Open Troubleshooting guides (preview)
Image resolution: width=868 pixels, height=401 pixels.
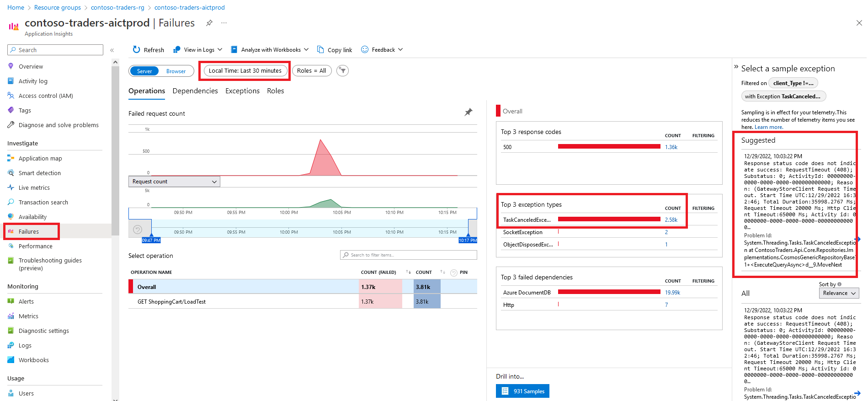pos(50,264)
